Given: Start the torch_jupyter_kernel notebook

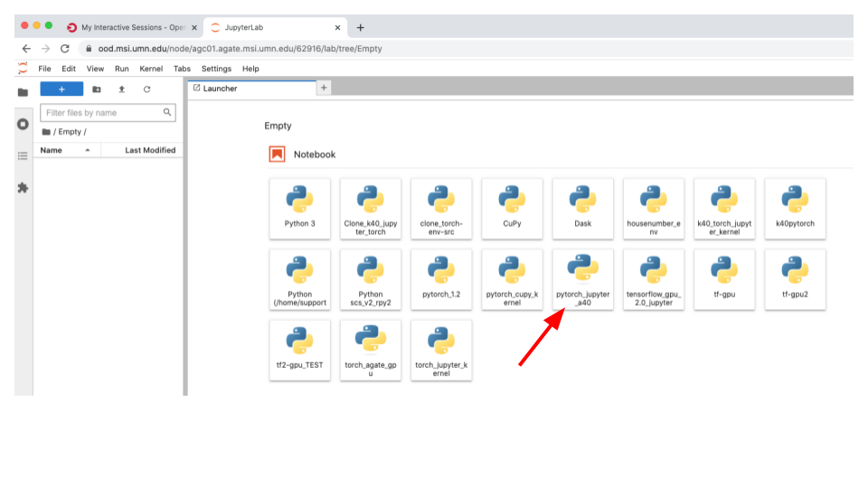Looking at the screenshot, I should [441, 351].
